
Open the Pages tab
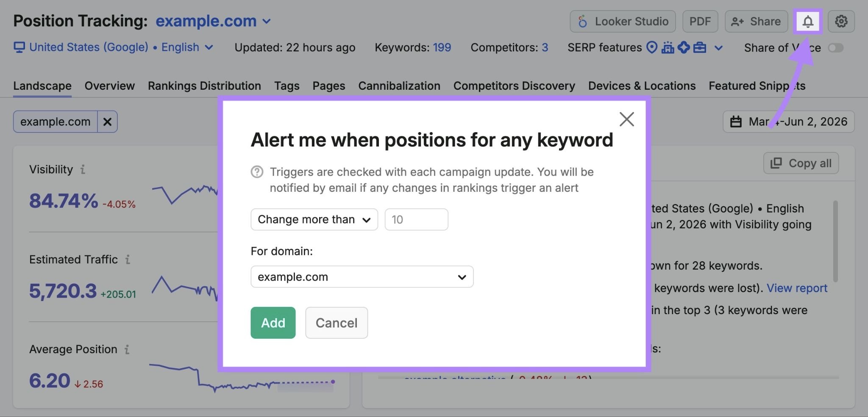pyautogui.click(x=329, y=86)
